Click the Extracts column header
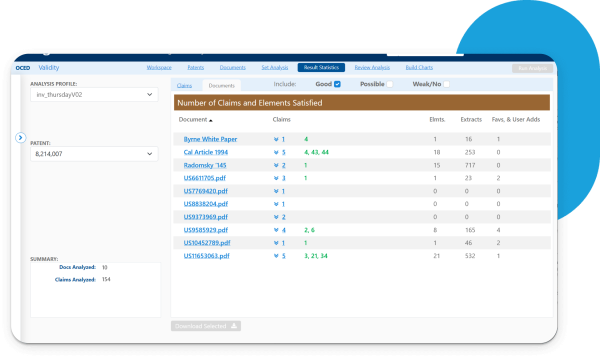 471,120
